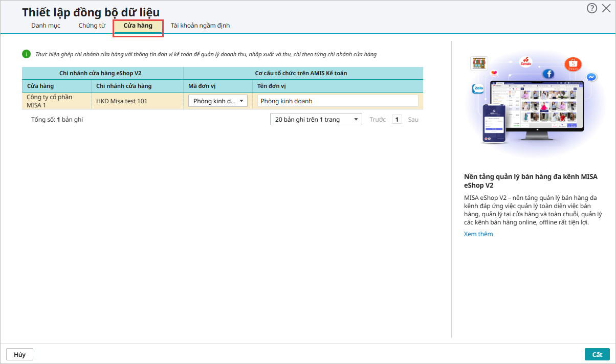Click the storefront icon in the promo image

coord(479,63)
